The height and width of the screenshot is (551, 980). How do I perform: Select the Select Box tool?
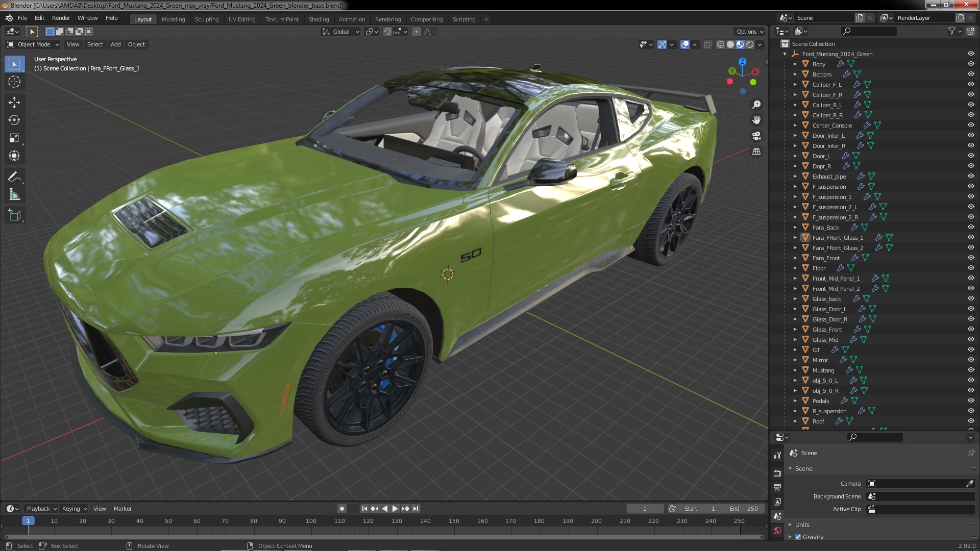click(14, 64)
